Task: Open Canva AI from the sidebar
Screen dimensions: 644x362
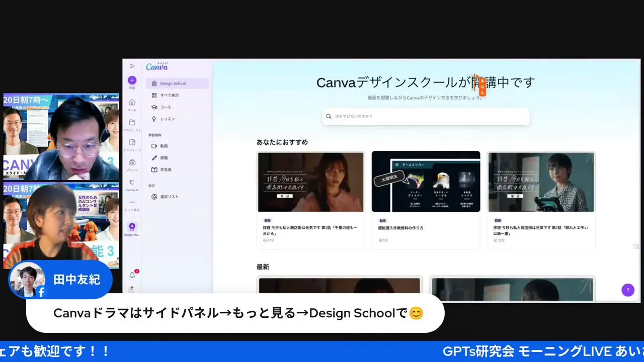Action: click(x=132, y=183)
